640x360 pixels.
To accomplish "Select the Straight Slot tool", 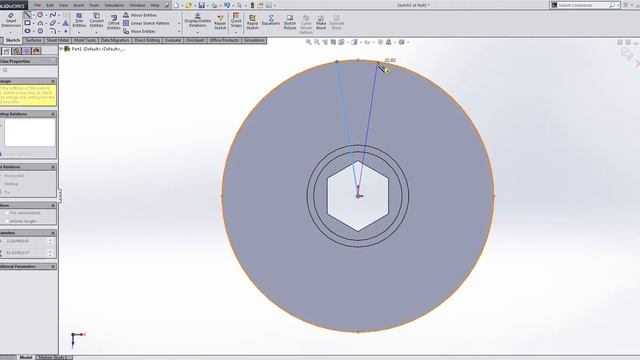I will click(x=27, y=31).
